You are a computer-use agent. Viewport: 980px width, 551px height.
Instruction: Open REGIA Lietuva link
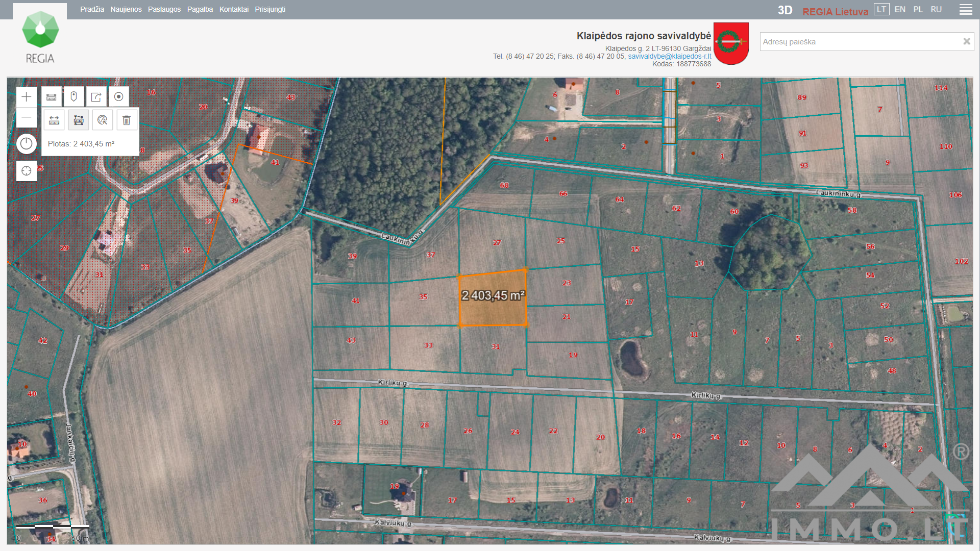point(835,11)
